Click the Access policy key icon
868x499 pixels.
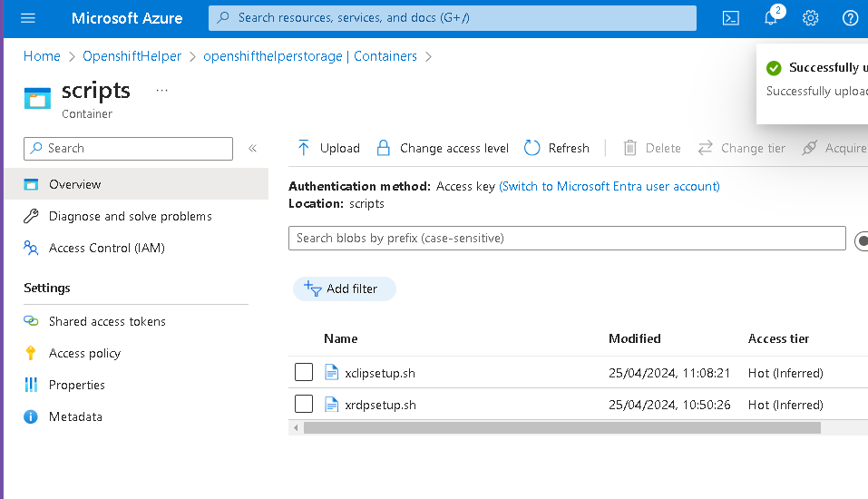tap(31, 353)
